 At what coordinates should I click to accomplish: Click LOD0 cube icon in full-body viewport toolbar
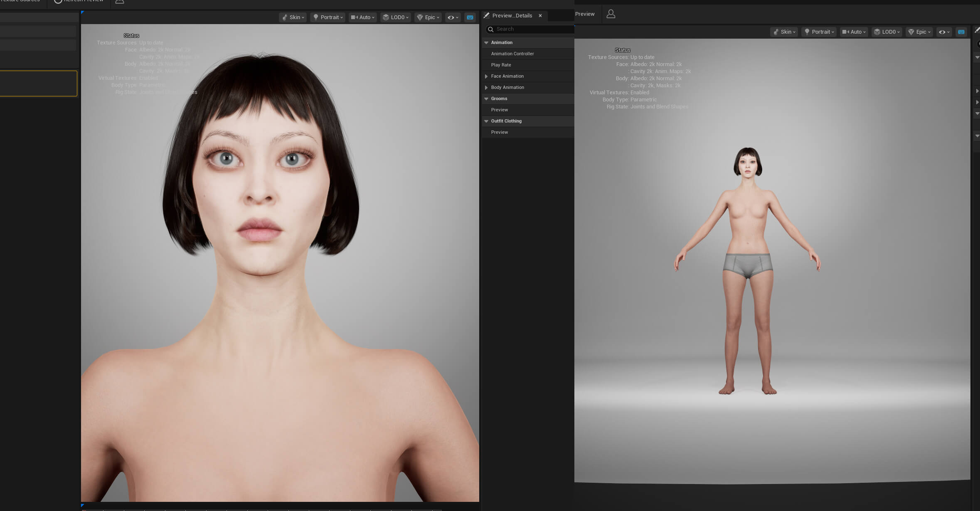[x=877, y=32]
